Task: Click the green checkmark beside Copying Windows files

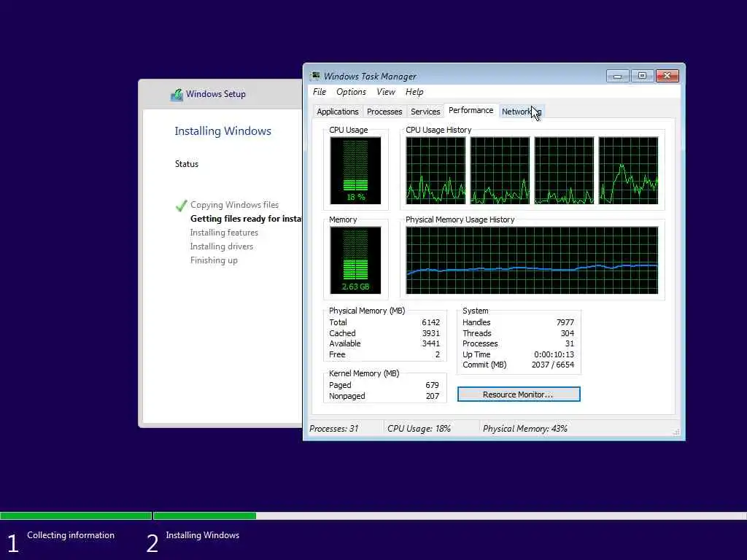Action: 181,205
